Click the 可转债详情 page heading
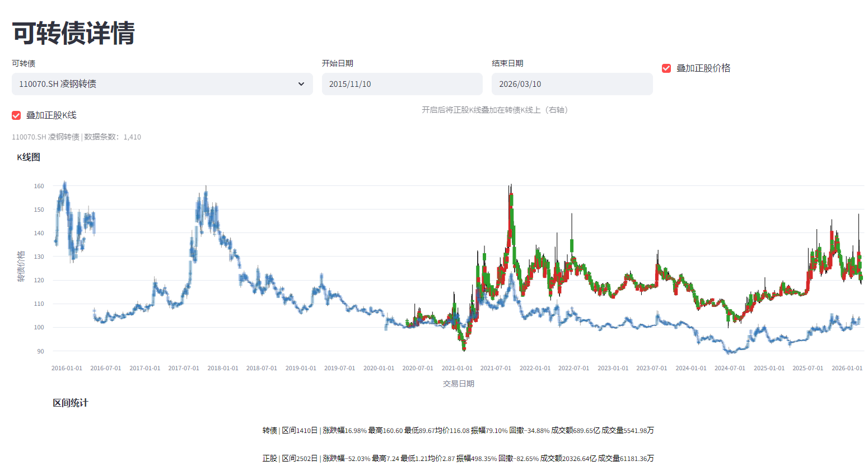This screenshot has width=868, height=475. (x=73, y=33)
